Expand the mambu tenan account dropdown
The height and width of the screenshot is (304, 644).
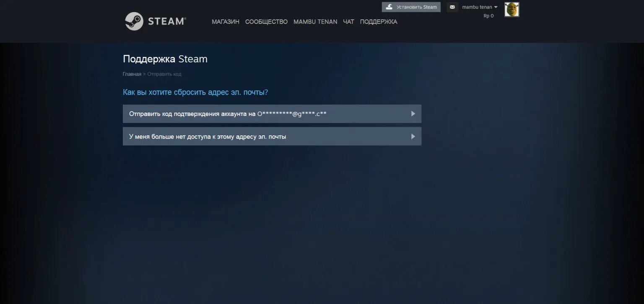click(480, 7)
